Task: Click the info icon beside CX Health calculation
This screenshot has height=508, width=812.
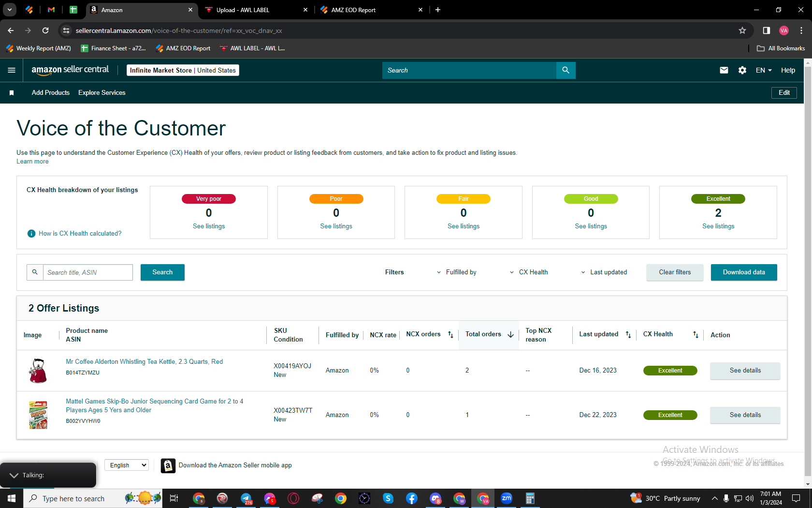Action: point(31,234)
